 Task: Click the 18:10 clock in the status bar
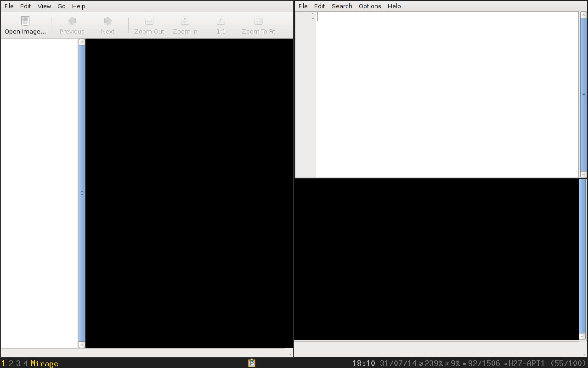click(364, 363)
